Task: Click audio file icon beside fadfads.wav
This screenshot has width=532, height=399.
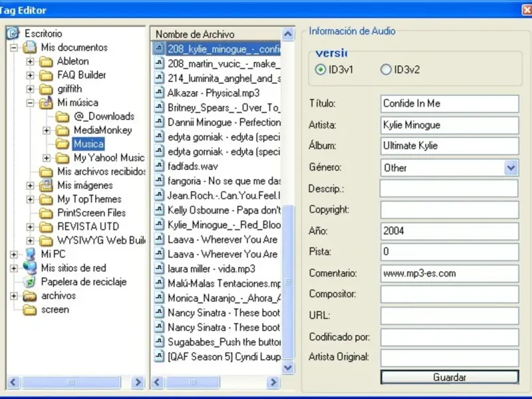Action: pos(159,166)
